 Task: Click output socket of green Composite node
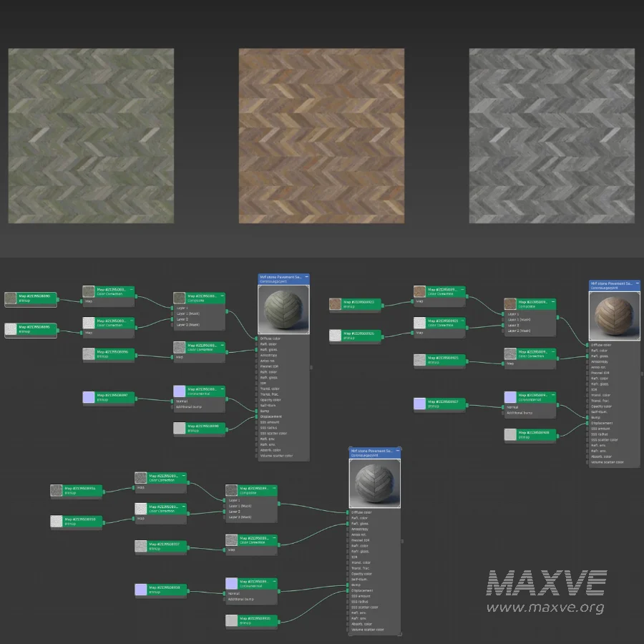226,311
